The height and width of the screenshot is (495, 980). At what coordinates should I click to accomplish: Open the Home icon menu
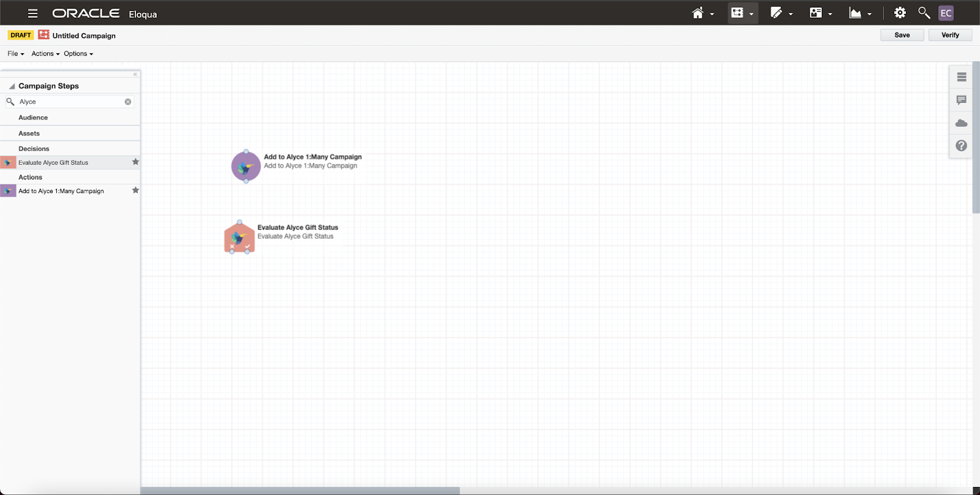(698, 13)
